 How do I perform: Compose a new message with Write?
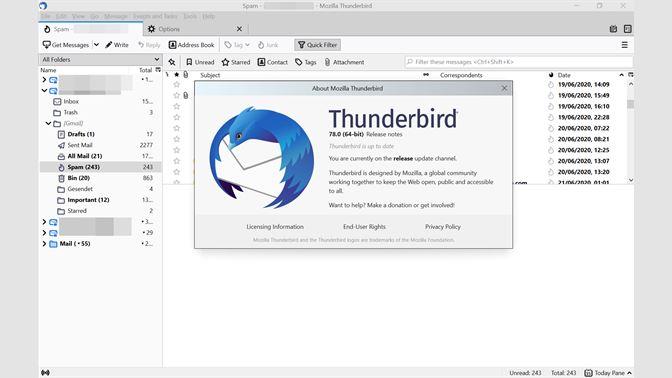[117, 45]
